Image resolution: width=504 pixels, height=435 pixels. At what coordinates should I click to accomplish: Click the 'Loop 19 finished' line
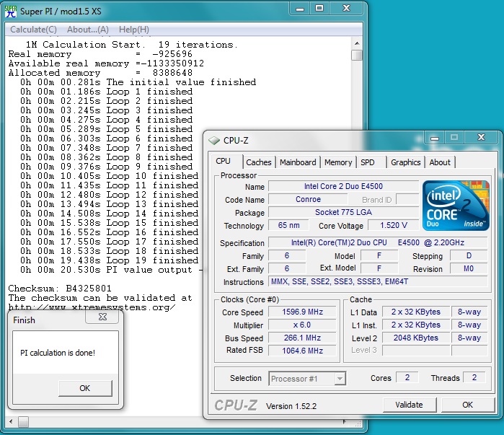click(110, 260)
